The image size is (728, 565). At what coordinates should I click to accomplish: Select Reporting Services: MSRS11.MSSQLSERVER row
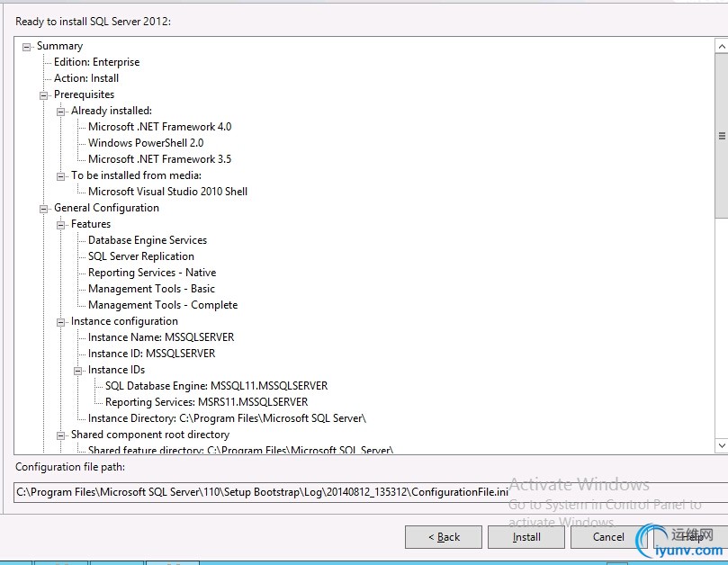pyautogui.click(x=207, y=402)
